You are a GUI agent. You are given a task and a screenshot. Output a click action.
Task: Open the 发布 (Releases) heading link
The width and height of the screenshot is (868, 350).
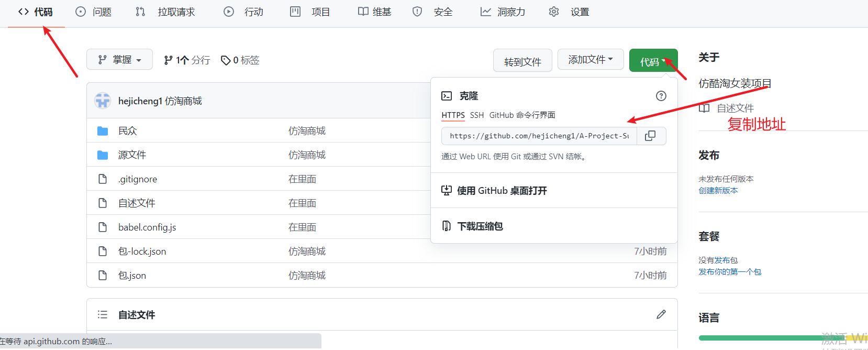pos(709,155)
